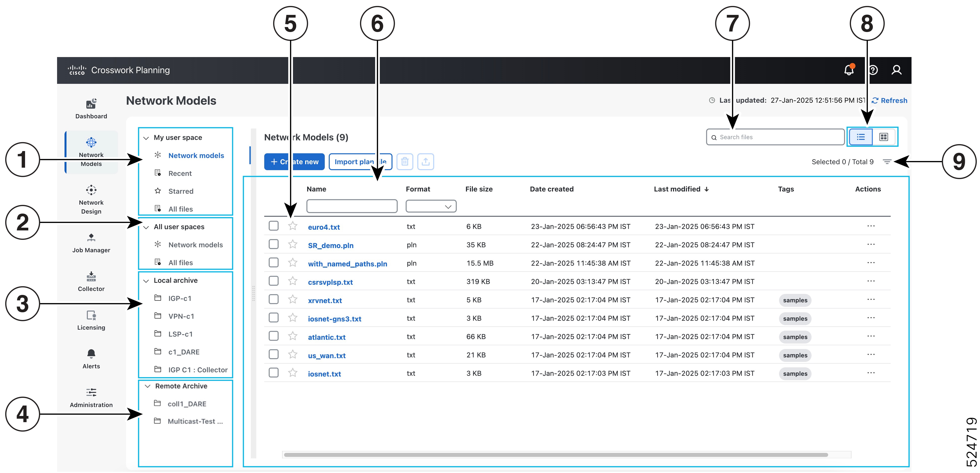This screenshot has width=980, height=473.
Task: Open Job Manager from sidebar
Action: tap(91, 243)
